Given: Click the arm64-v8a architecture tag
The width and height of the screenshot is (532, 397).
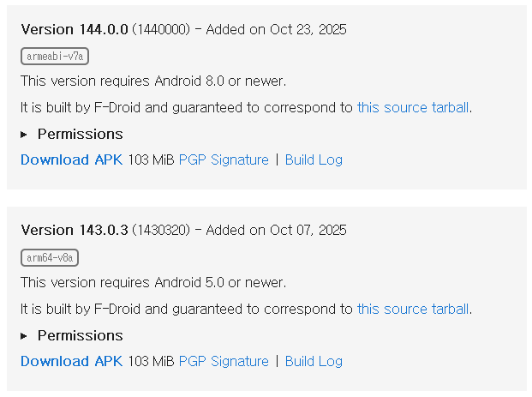Looking at the screenshot, I should point(50,257).
